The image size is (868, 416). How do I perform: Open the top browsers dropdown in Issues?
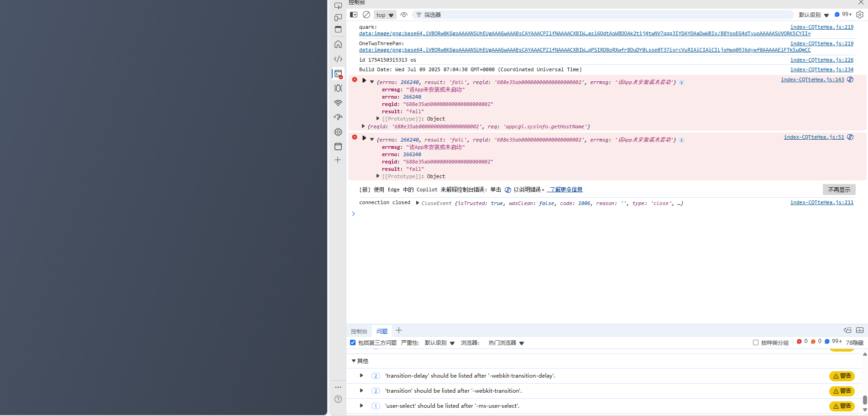[506, 343]
